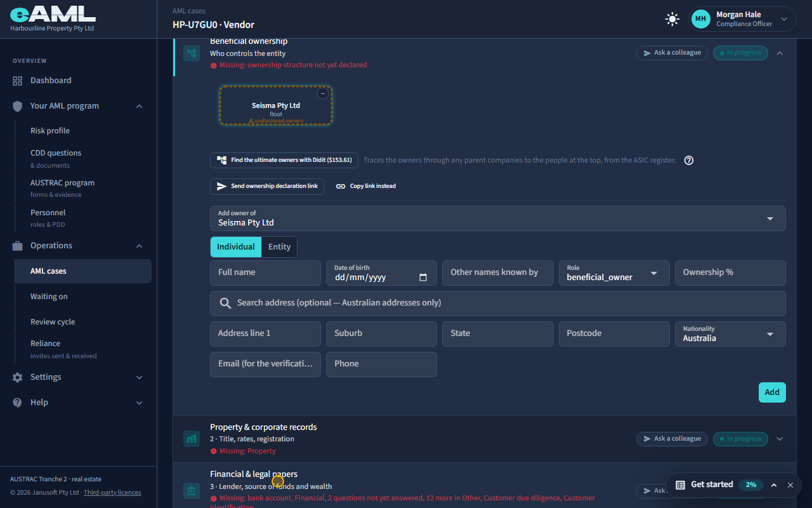
Task: Click the Settings gear icon in sidebar
Action: point(17,377)
